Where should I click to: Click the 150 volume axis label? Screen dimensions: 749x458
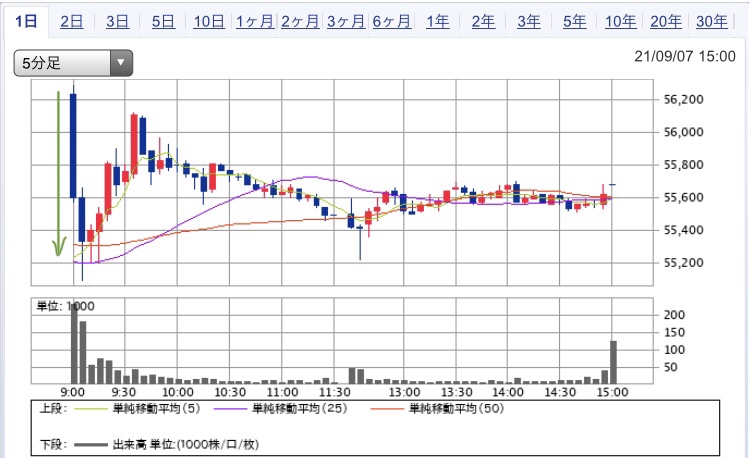coord(674,332)
